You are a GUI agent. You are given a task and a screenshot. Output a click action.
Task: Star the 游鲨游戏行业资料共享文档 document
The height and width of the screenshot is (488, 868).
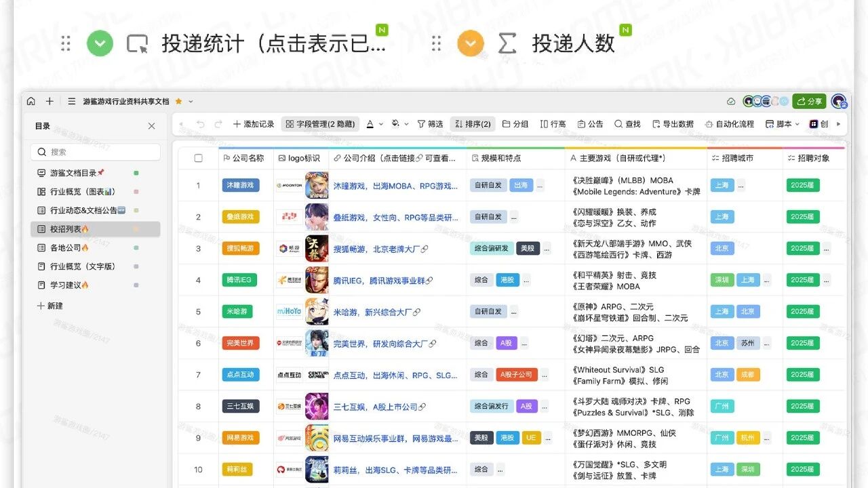point(179,102)
